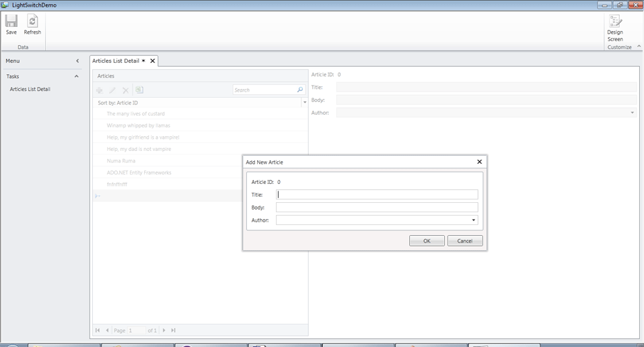Viewport: 644px width, 347px height.
Task: Click the export to Excel icon
Action: pyautogui.click(x=139, y=90)
